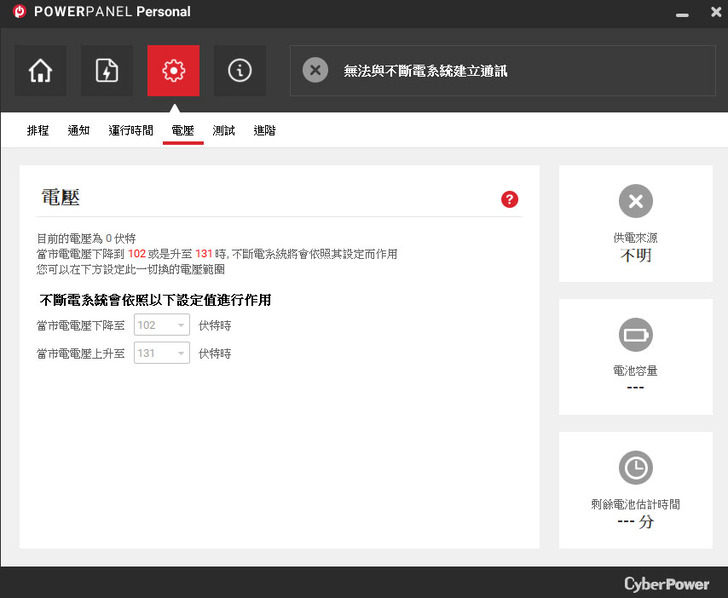Click the remaining runtime clock icon
The height and width of the screenshot is (598, 728).
pos(635,467)
